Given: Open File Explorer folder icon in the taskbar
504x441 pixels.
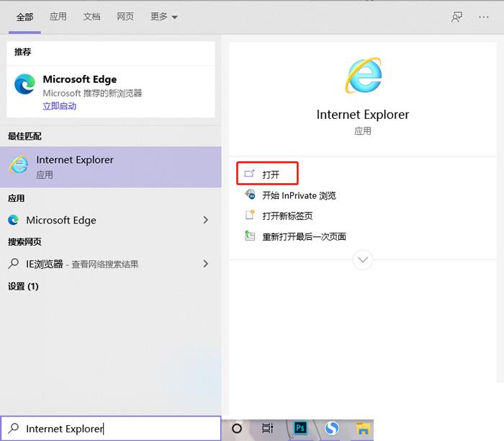Looking at the screenshot, I should [x=363, y=429].
